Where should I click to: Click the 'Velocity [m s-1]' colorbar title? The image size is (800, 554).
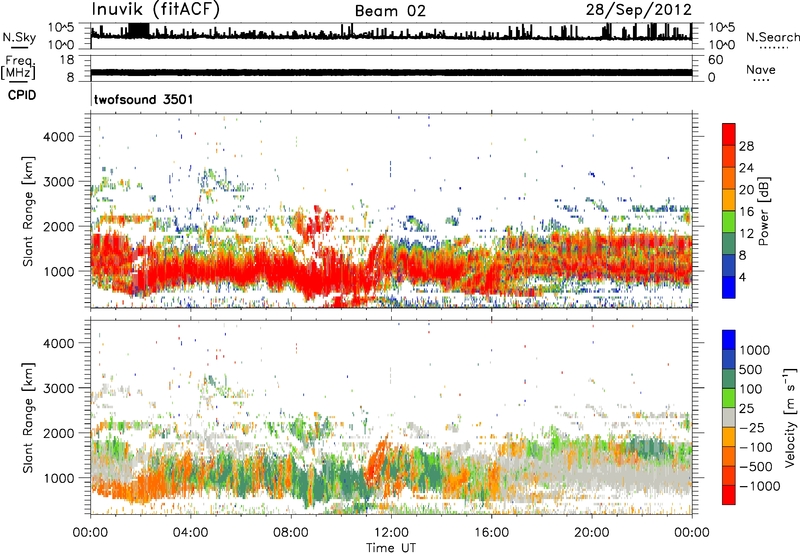pos(790,417)
